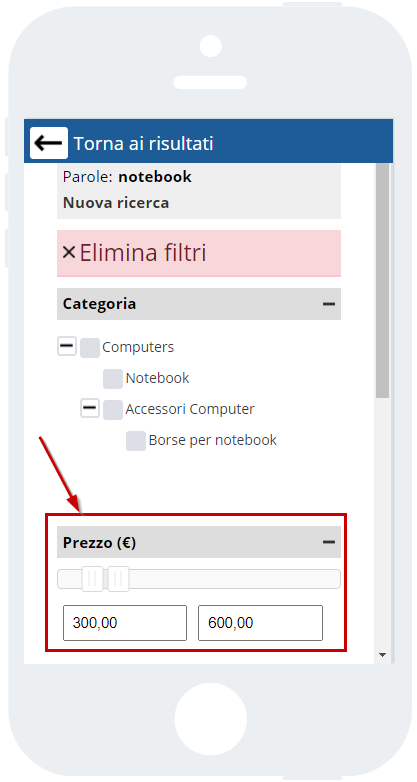Focus the maximum price field 600,00
417x782 pixels.
260,623
